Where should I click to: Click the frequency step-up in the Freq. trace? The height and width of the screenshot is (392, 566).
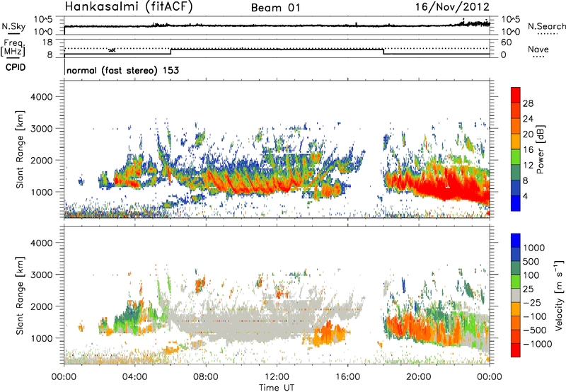click(x=171, y=52)
